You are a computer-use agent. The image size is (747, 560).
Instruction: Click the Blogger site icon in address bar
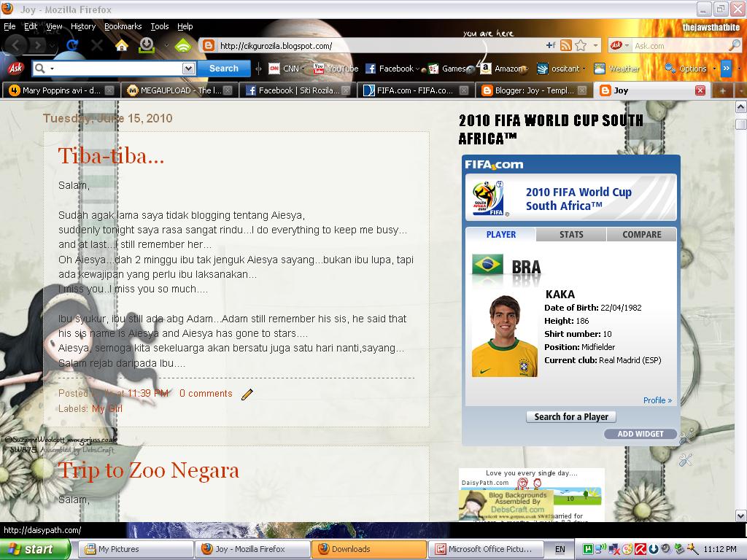[x=208, y=46]
